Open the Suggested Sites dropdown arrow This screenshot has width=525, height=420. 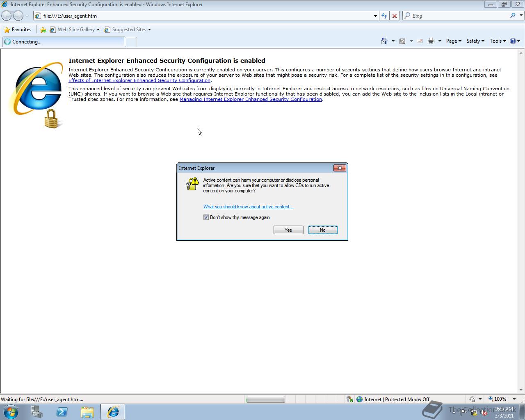(149, 30)
